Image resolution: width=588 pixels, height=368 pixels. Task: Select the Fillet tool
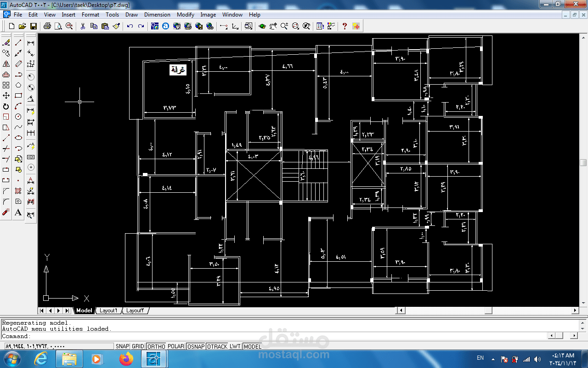6,201
